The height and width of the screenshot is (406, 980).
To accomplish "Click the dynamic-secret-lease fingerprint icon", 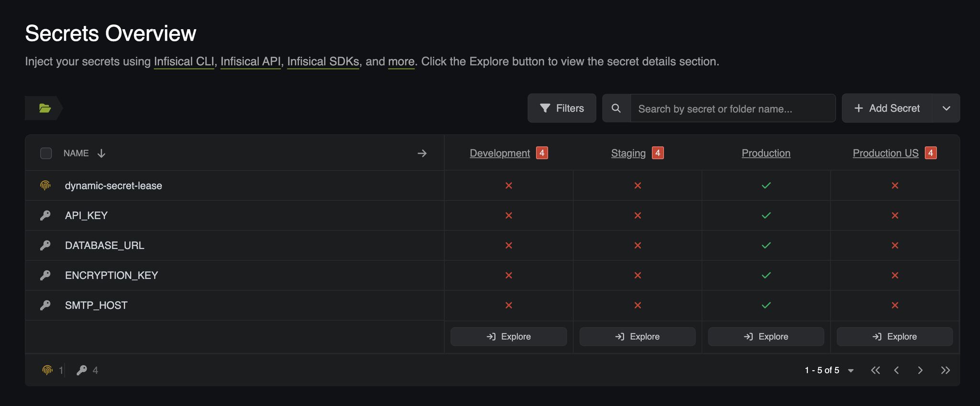I will [x=45, y=186].
